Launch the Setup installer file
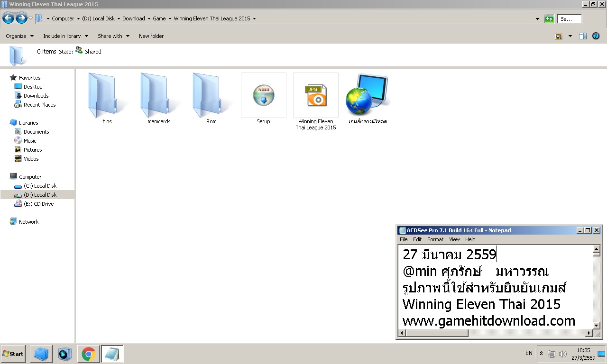 tap(263, 99)
